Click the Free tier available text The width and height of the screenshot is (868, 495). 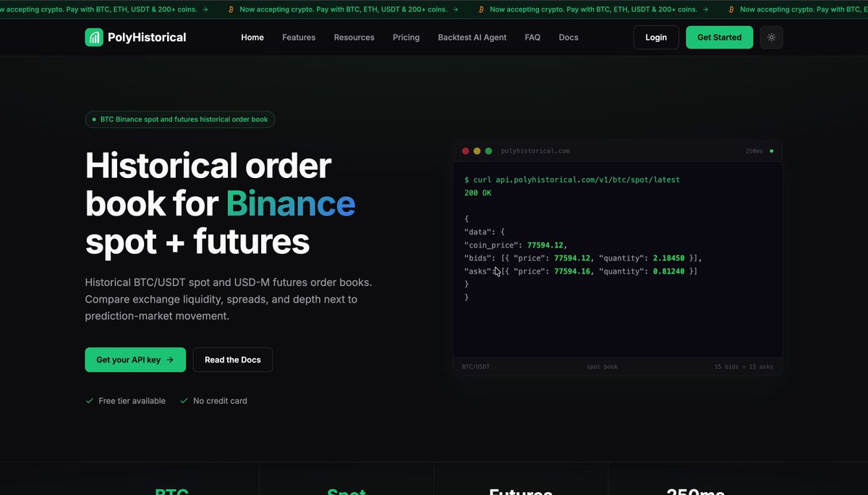pyautogui.click(x=132, y=401)
